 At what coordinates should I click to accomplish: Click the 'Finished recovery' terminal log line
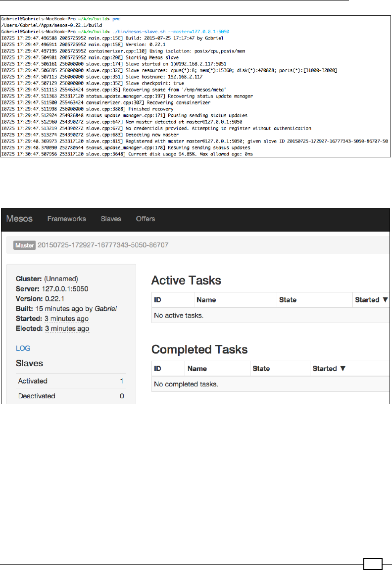pyautogui.click(x=87, y=109)
